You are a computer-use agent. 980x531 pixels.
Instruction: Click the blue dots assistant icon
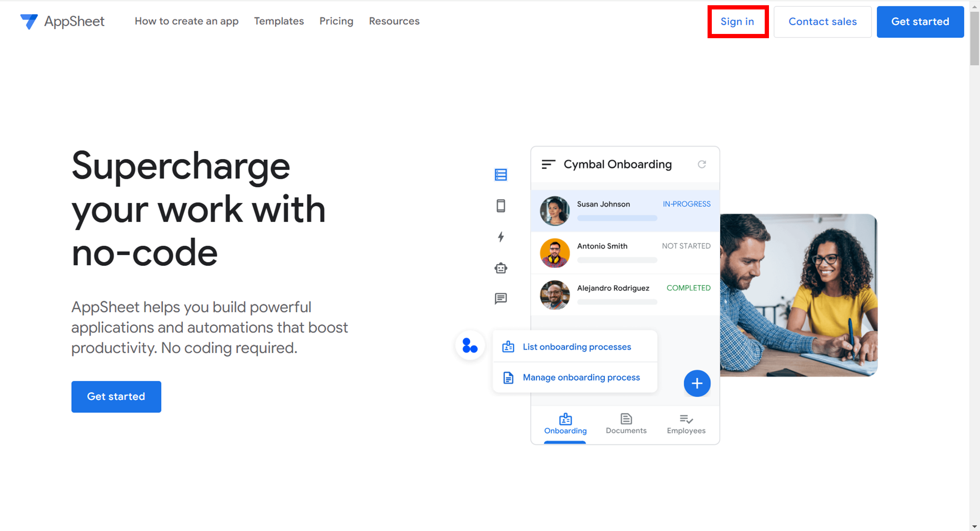tap(470, 346)
